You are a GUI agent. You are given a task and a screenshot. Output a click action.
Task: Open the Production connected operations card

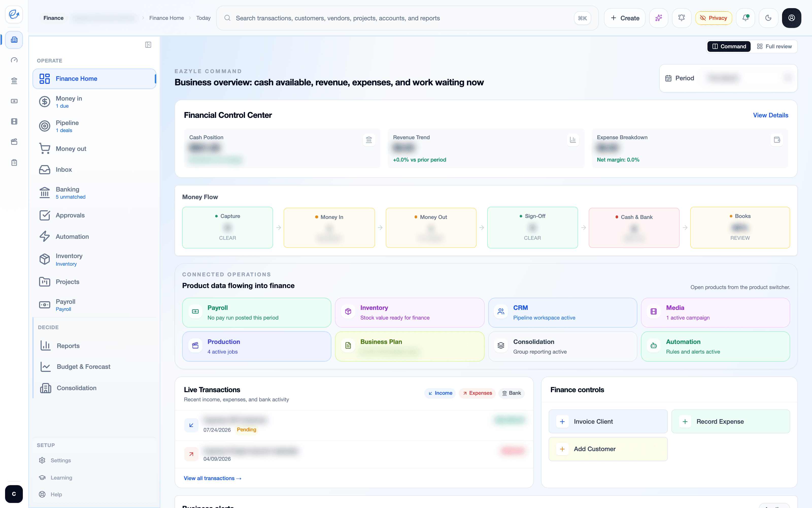tap(257, 346)
